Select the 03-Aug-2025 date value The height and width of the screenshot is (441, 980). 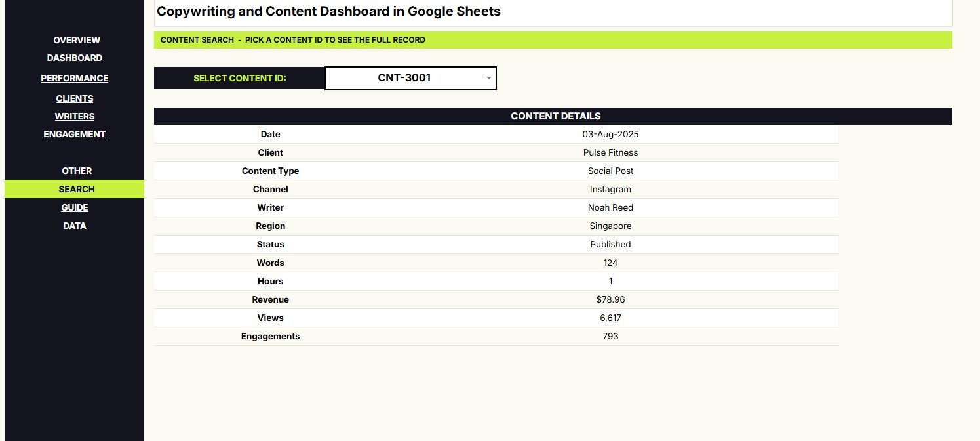pyautogui.click(x=610, y=134)
